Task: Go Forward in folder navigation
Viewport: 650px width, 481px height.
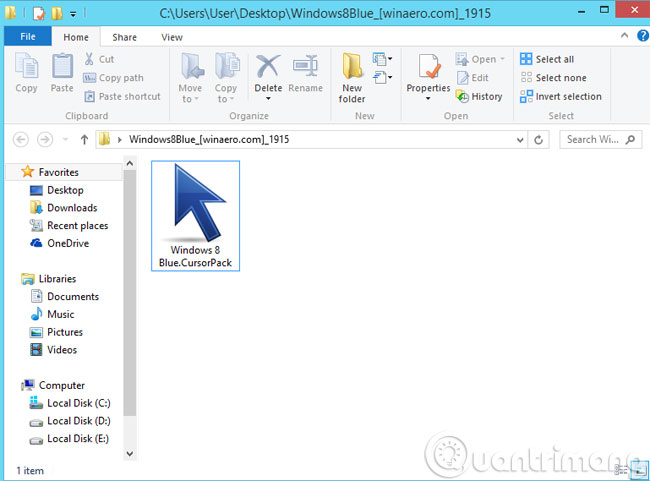Action: (x=45, y=139)
